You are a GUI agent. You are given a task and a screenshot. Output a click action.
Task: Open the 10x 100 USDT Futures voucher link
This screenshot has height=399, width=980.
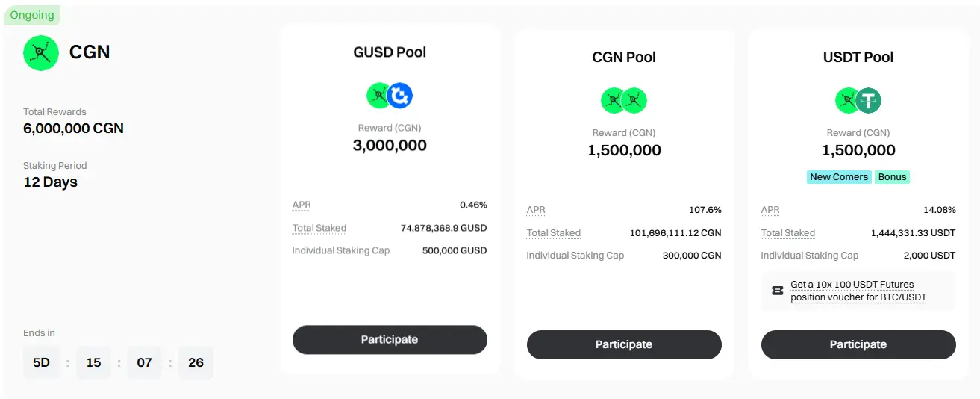point(858,291)
